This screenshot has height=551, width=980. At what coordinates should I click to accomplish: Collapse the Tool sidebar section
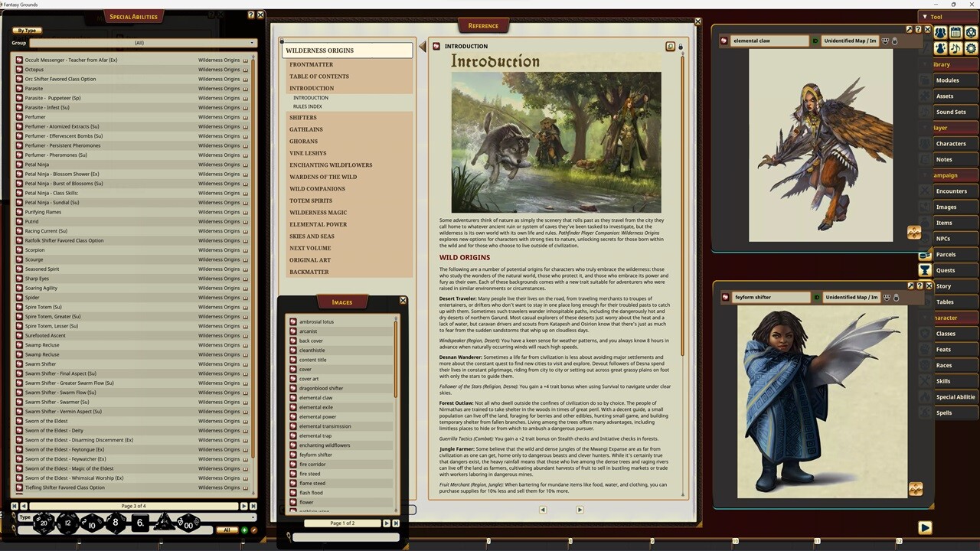coord(925,17)
